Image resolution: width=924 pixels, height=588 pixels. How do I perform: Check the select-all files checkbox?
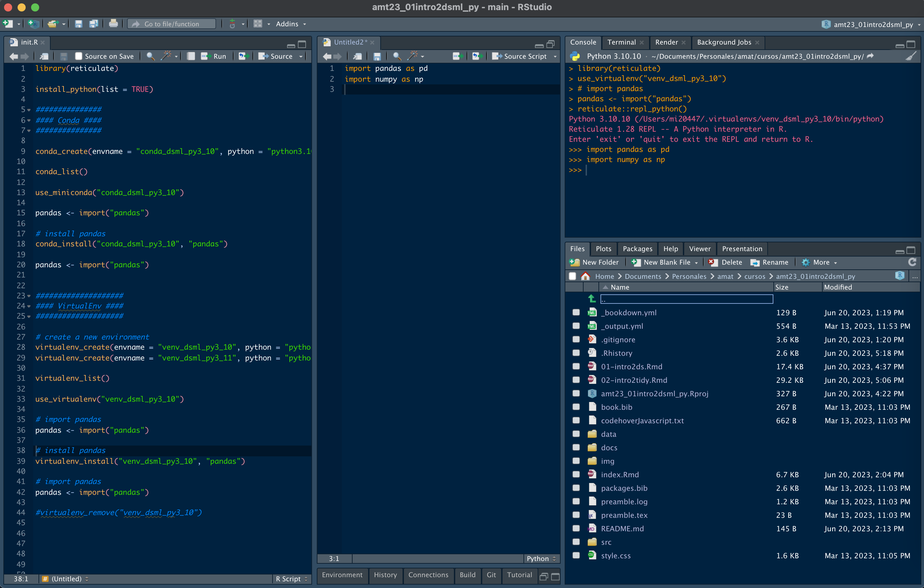coord(572,276)
